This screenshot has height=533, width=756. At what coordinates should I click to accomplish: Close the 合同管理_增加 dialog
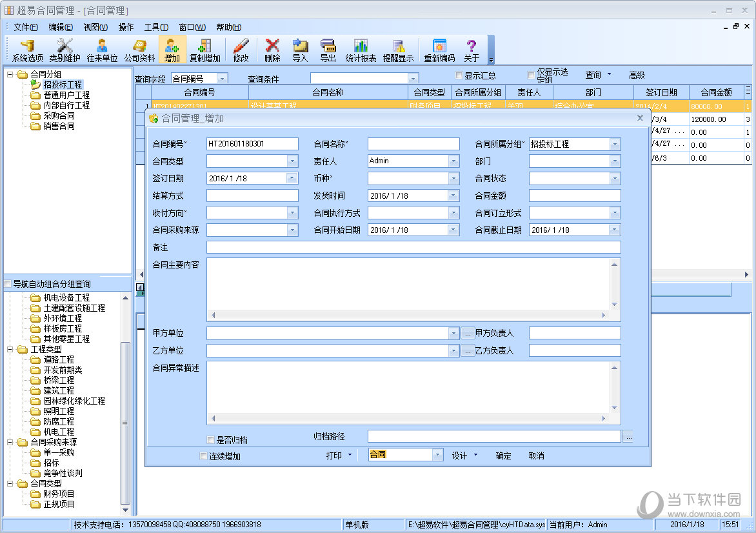click(640, 117)
